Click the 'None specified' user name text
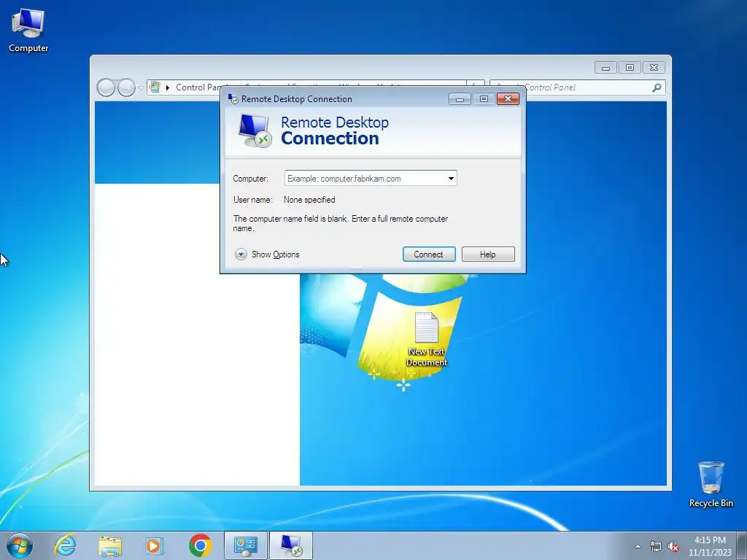This screenshot has height=560, width=747. pyautogui.click(x=309, y=200)
